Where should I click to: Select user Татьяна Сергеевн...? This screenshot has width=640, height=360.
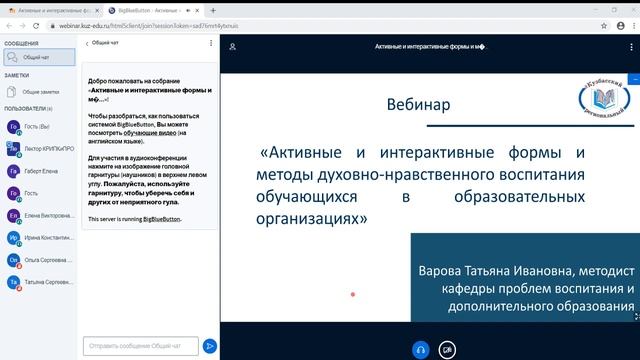point(40,282)
